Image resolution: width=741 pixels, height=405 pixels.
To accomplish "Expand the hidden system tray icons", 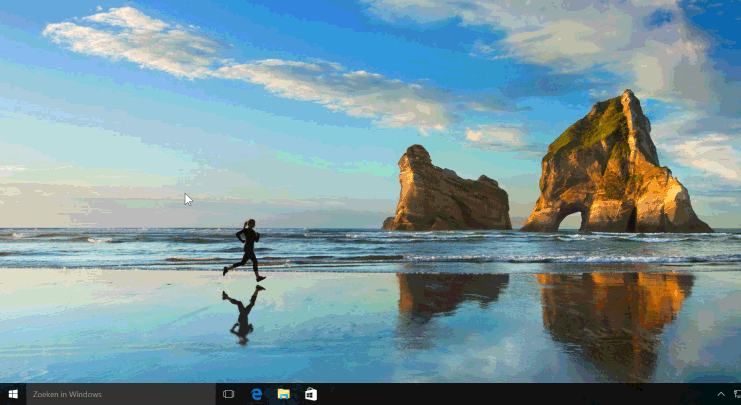I will (x=720, y=394).
